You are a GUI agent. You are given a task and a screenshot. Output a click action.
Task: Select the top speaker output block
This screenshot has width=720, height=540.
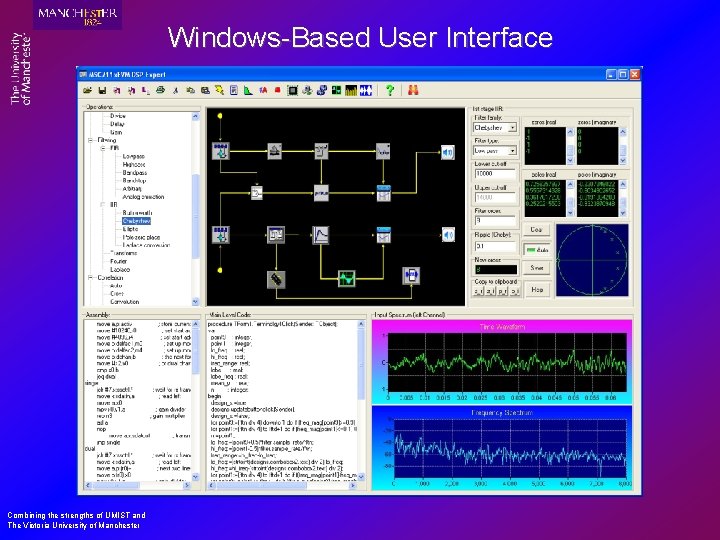tap(448, 152)
